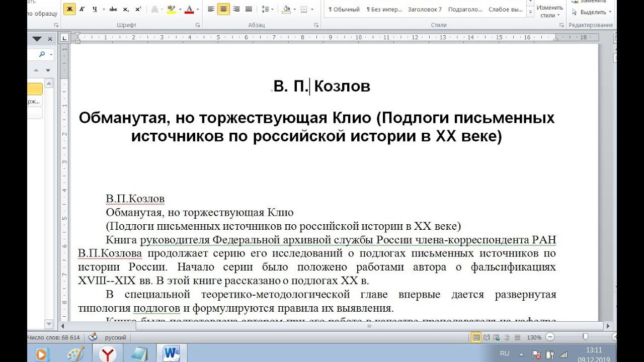The image size is (644, 362).
Task: Click word count in status bar
Action: click(x=54, y=337)
